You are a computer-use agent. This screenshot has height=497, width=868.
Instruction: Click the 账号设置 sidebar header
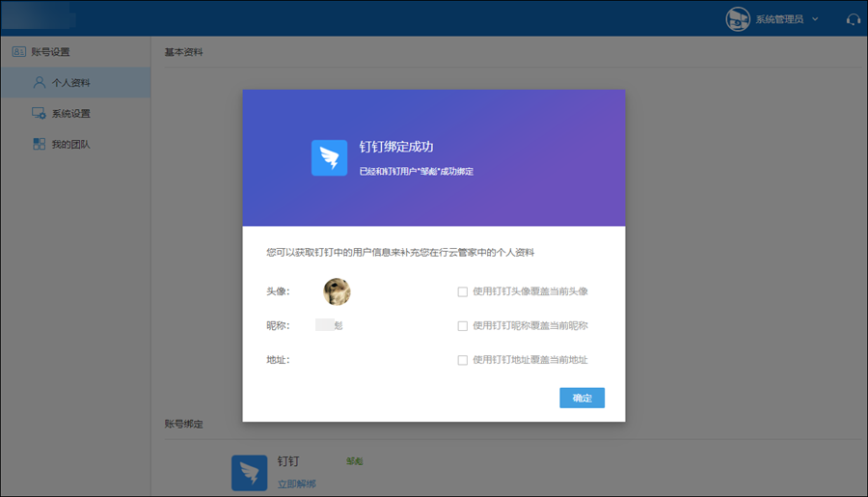pos(50,52)
